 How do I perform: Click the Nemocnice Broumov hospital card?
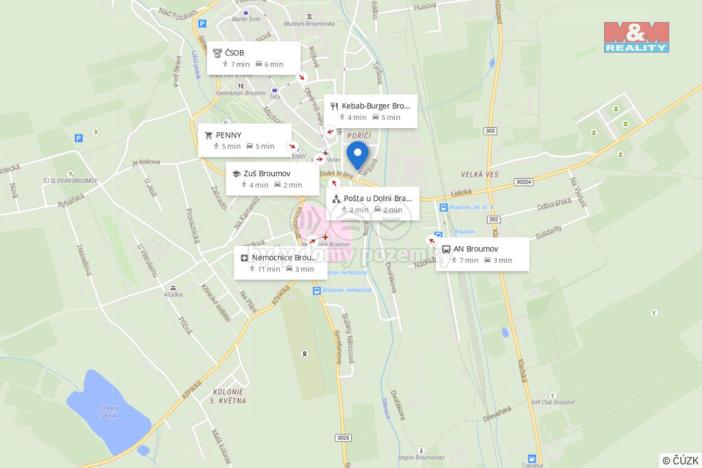point(280,263)
